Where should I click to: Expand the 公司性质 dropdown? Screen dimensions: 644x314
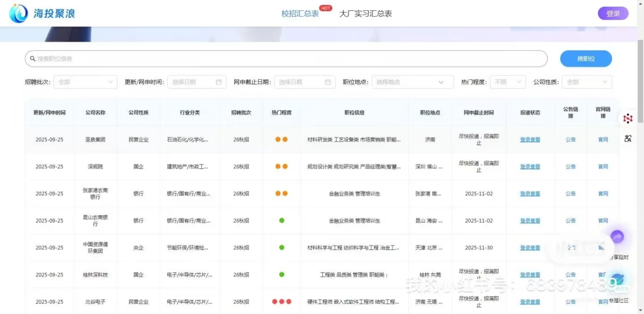point(587,82)
